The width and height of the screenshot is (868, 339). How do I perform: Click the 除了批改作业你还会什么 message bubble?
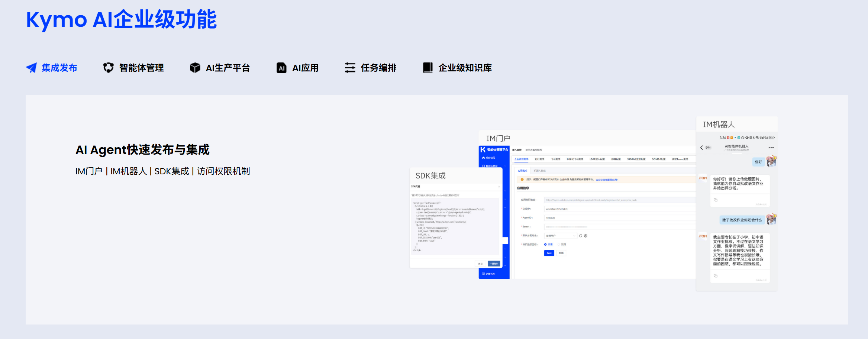(x=742, y=220)
